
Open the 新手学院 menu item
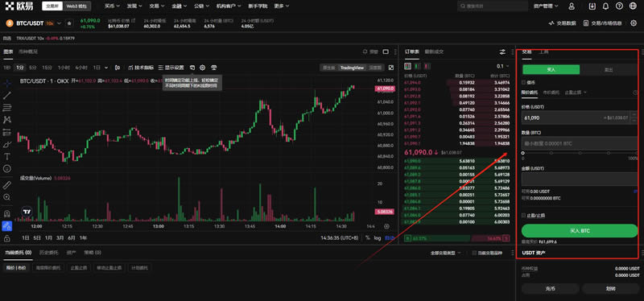pyautogui.click(x=258, y=6)
